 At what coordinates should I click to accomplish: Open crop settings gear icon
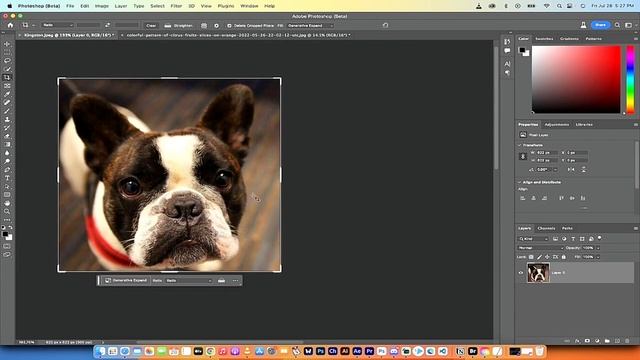pyautogui.click(x=216, y=25)
